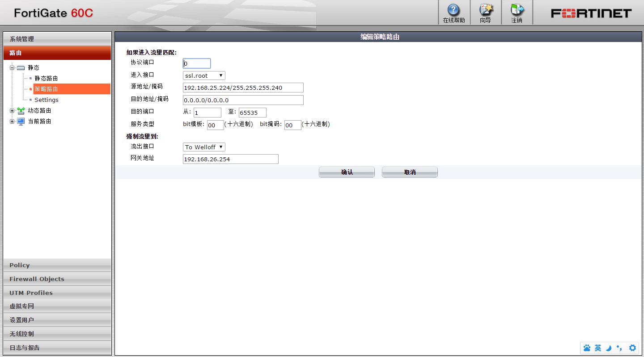
Task: Toggle the 英 input language indicator
Action: point(598,348)
